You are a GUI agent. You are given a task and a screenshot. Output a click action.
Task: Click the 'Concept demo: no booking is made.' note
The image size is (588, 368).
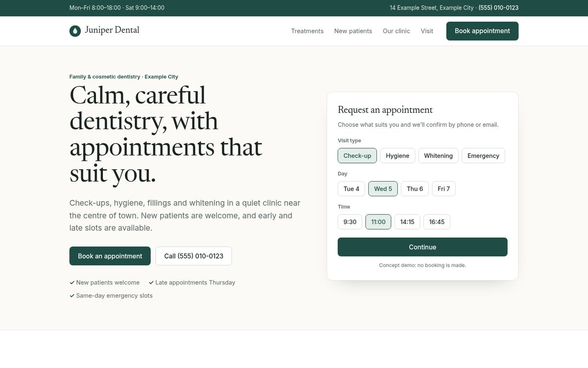tap(422, 265)
